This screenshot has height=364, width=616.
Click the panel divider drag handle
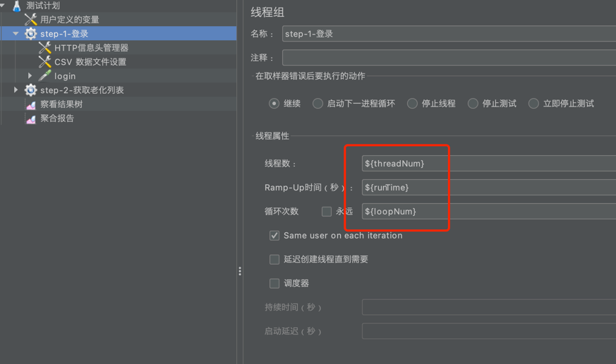pos(240,271)
